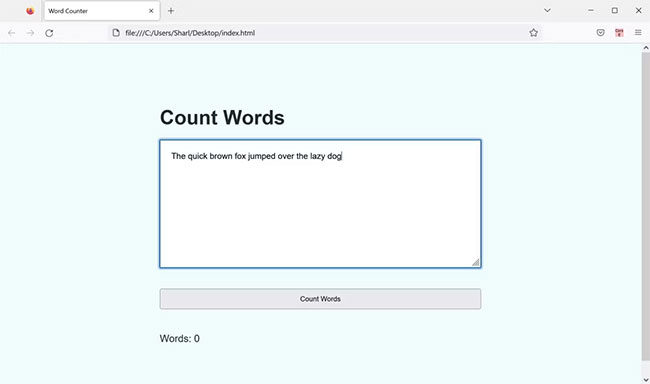This screenshot has height=384, width=650.
Task: Click the textarea resize handle corner
Action: pos(475,262)
